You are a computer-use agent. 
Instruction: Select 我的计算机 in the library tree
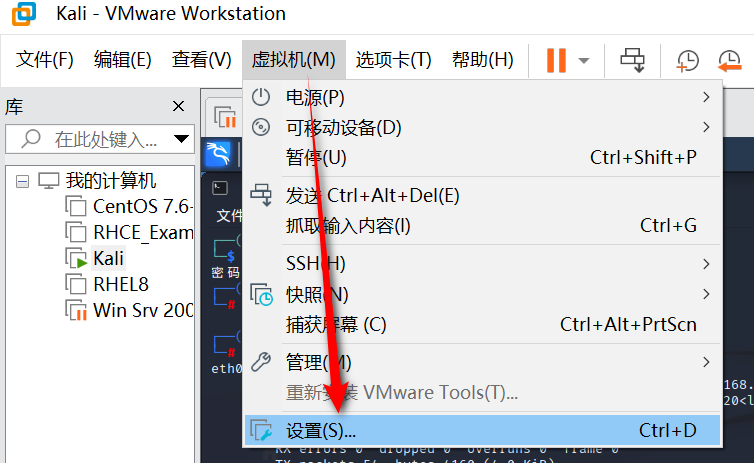tap(111, 181)
